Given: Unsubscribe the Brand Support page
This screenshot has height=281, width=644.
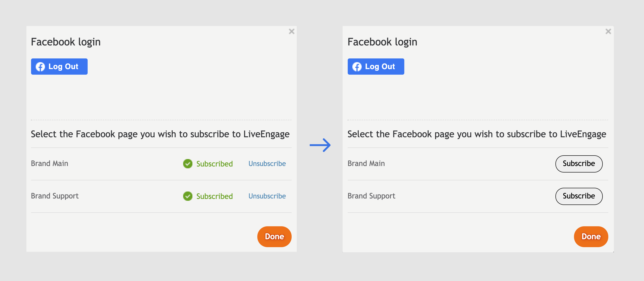Looking at the screenshot, I should coord(267,196).
